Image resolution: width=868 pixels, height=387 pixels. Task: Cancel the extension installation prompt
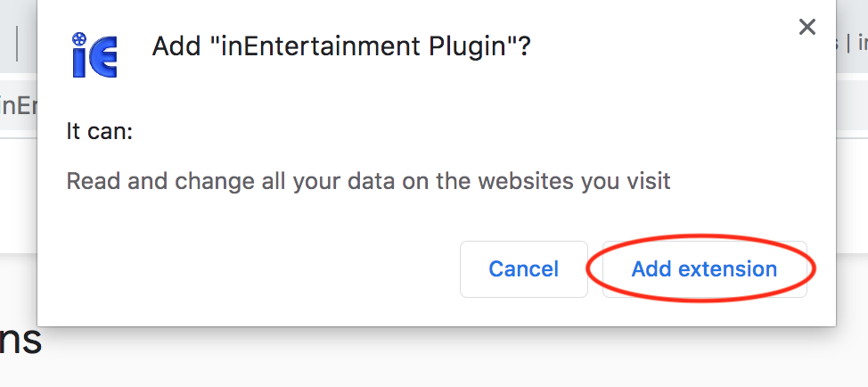click(524, 269)
